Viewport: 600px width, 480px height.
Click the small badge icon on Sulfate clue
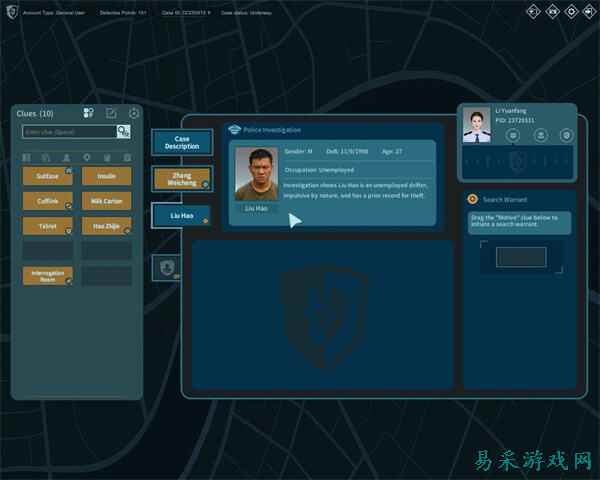68,170
